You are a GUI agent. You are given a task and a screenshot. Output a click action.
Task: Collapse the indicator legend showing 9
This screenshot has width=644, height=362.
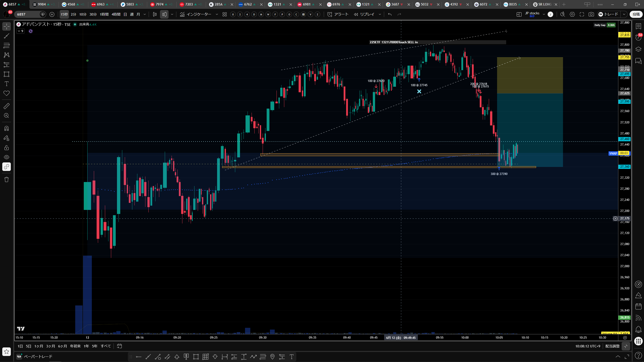coord(20,31)
